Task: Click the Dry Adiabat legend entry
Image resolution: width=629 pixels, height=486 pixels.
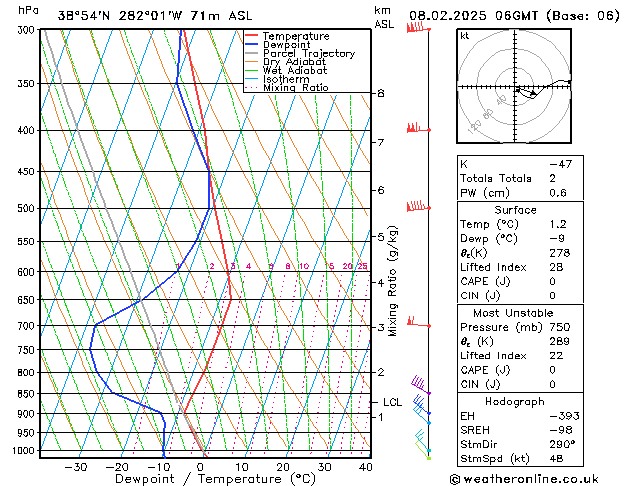Action: (x=294, y=62)
